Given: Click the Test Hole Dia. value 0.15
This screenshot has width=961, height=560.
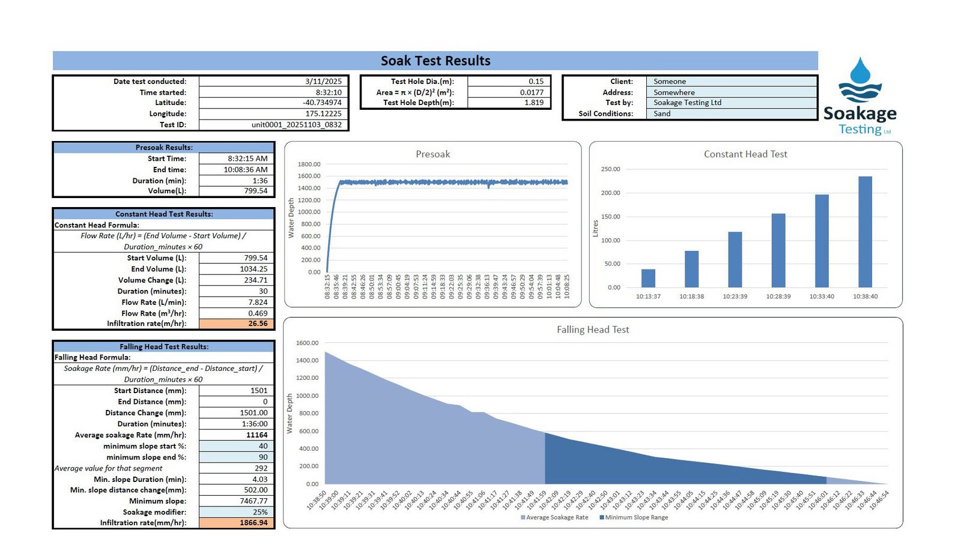Looking at the screenshot, I should pyautogui.click(x=508, y=82).
